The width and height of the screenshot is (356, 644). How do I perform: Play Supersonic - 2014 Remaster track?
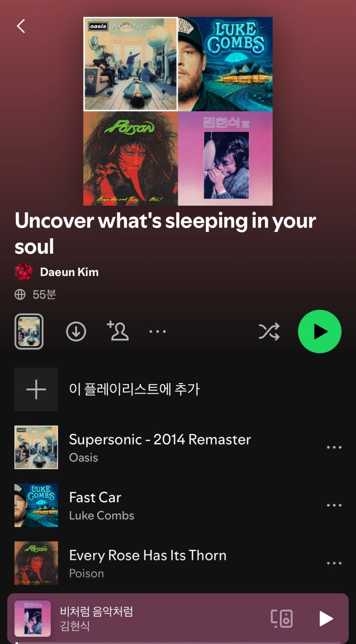[178, 448]
